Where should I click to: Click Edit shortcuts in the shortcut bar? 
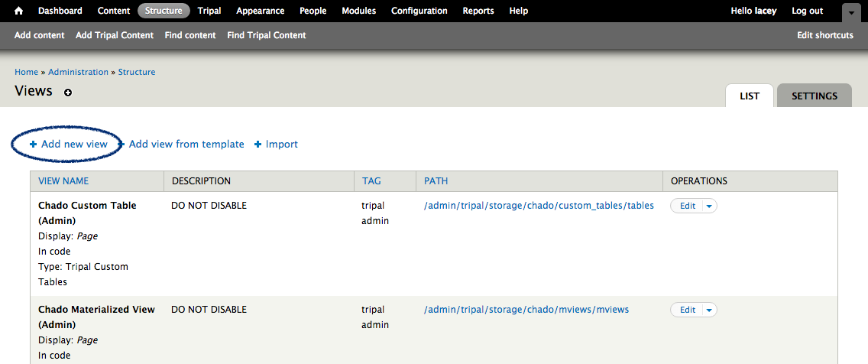[824, 35]
